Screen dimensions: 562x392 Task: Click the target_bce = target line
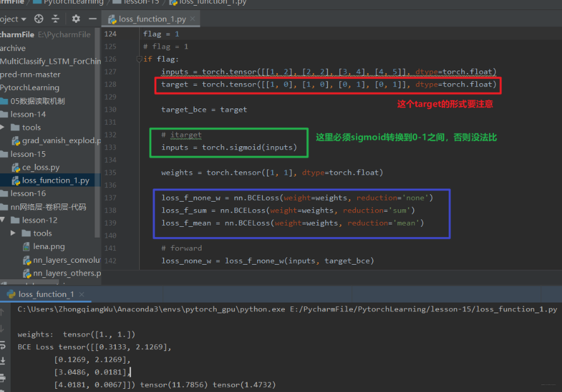point(204,110)
